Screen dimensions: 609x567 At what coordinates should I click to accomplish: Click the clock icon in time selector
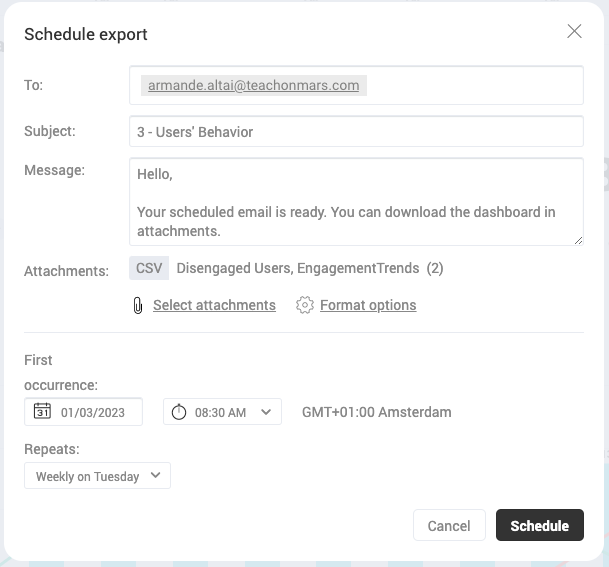click(179, 412)
